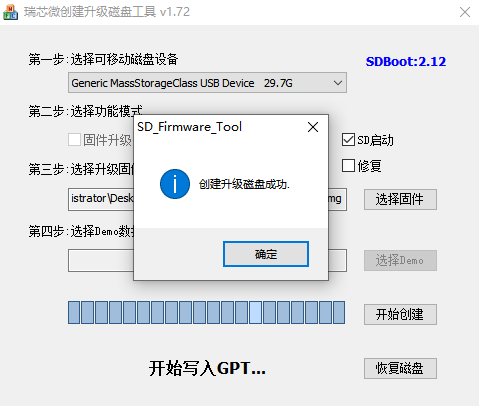
Task: Click the disabled 选择Demo button
Action: 400,260
